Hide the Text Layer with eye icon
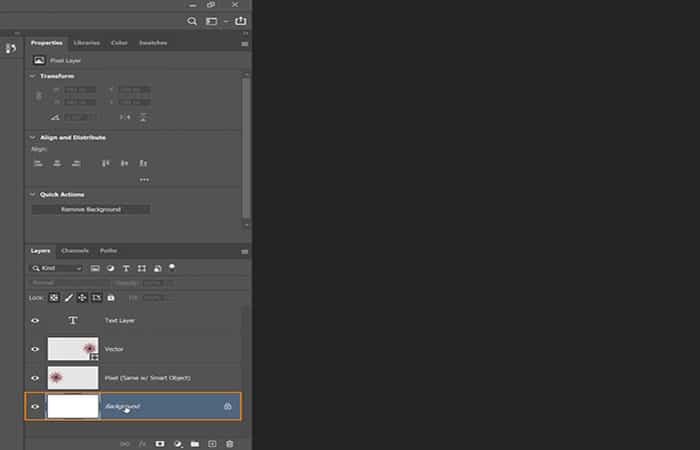Image resolution: width=700 pixels, height=450 pixels. [35, 321]
